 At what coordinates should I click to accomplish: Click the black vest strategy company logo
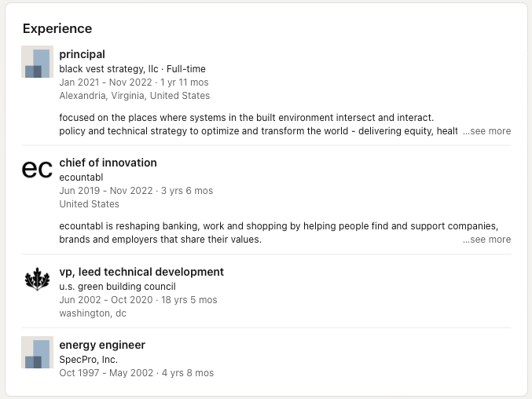tap(37, 62)
